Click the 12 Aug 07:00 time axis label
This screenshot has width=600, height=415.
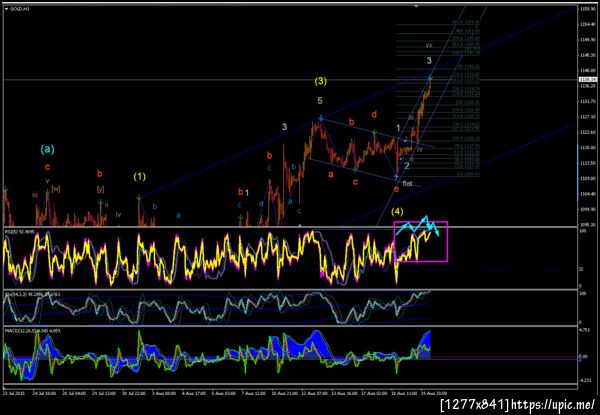[x=315, y=392]
